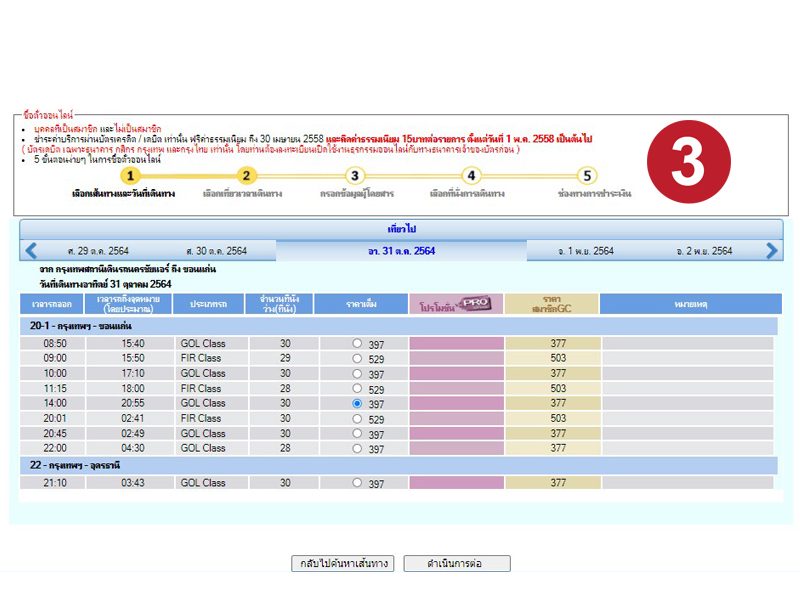Click arrival time 20:55
The height and width of the screenshot is (600, 800).
coord(133,403)
